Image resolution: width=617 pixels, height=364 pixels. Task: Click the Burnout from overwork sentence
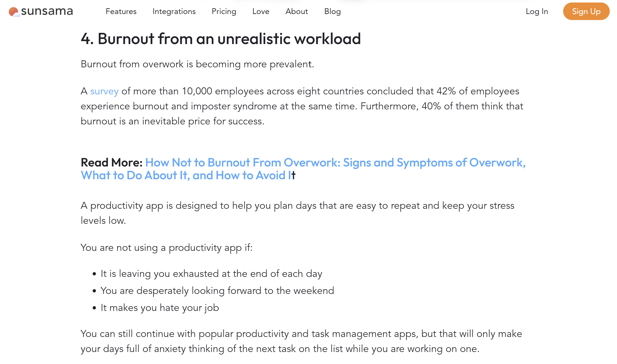pos(197,64)
